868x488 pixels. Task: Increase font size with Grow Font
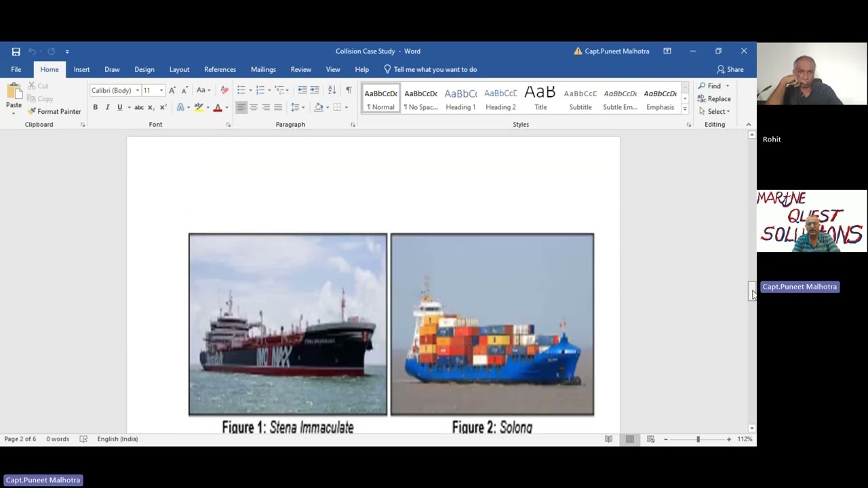point(172,90)
